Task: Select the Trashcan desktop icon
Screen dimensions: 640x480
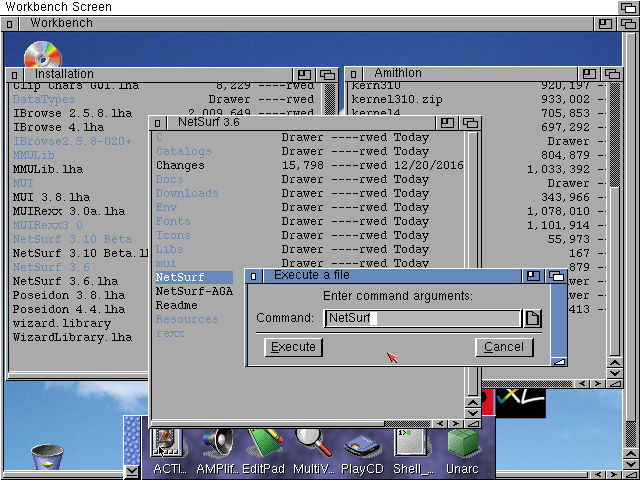Action: click(x=47, y=457)
